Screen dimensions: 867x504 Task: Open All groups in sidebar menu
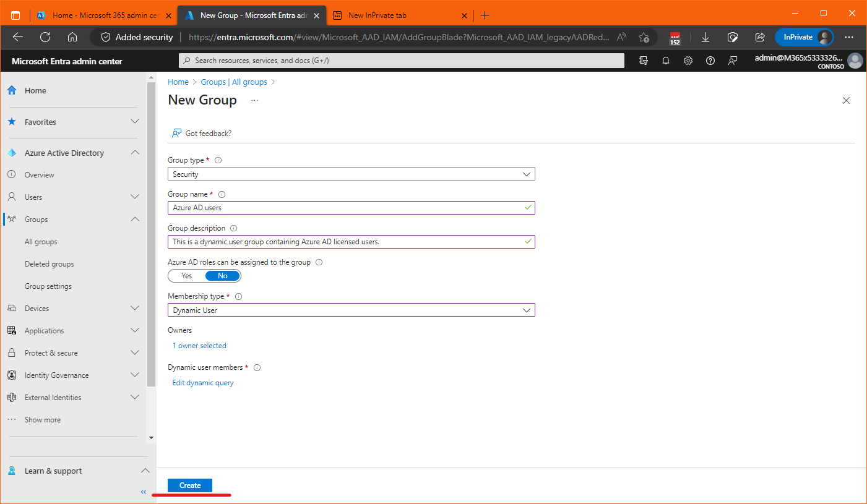pos(41,242)
